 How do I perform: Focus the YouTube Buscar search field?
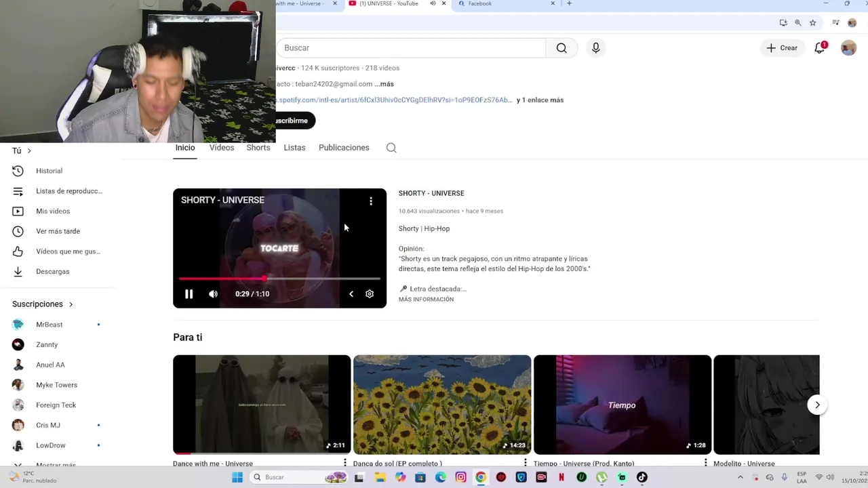tap(411, 48)
